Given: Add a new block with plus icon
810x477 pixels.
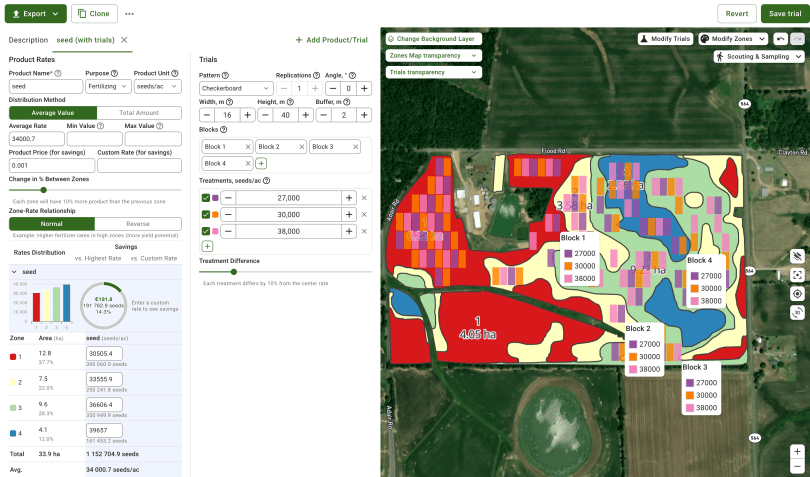Looking at the screenshot, I should pyautogui.click(x=261, y=163).
